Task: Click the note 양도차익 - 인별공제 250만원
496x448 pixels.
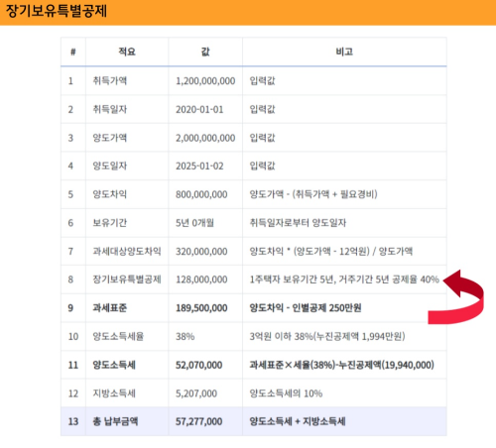Action: tap(306, 308)
